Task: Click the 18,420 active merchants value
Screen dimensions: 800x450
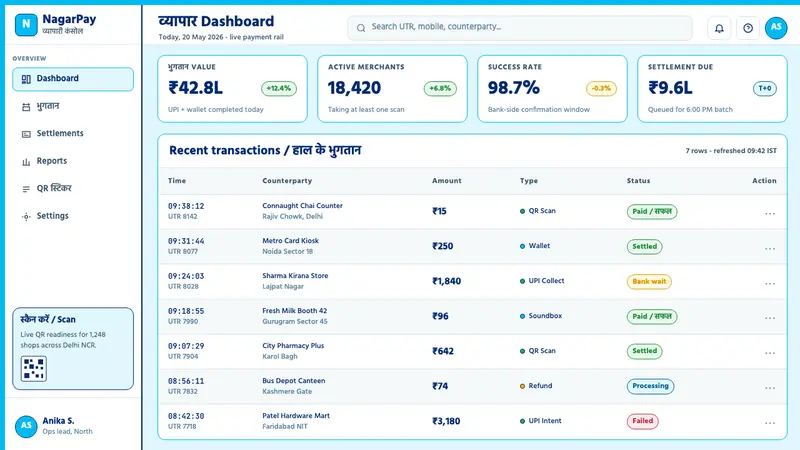Action: pos(354,88)
